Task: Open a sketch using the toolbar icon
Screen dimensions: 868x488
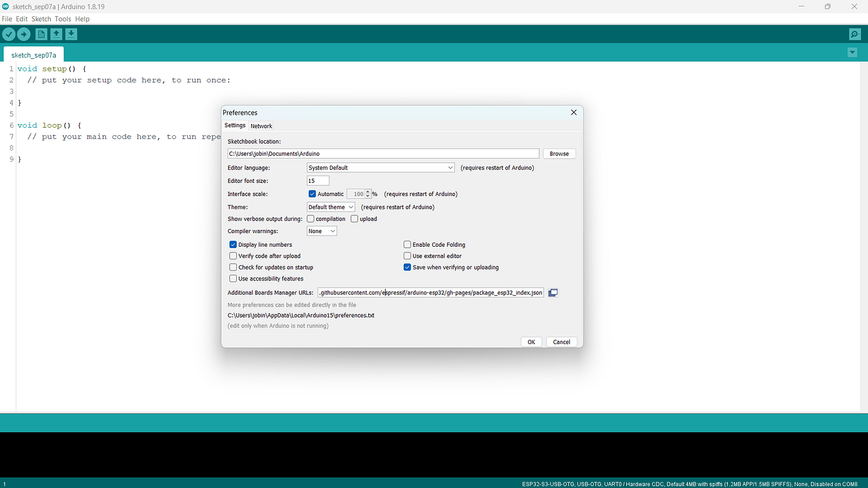Action: pos(56,34)
